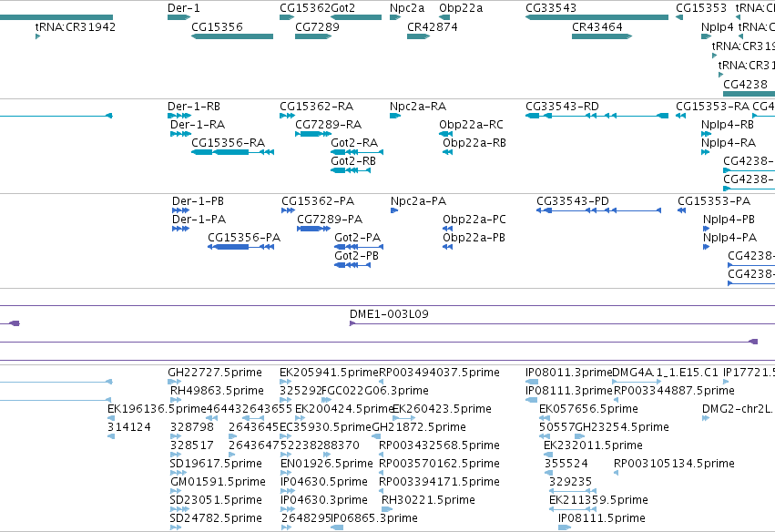Image resolution: width=775 pixels, height=532 pixels.
Task: Select transcript Nplp4-RB
Action: 706,134
